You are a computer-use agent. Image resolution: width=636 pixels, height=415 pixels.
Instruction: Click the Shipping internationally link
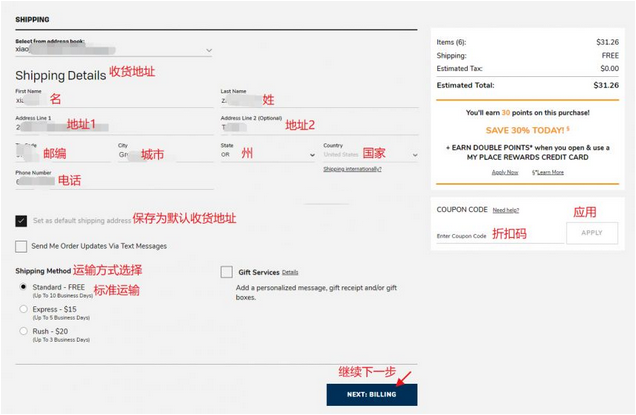tap(352, 169)
